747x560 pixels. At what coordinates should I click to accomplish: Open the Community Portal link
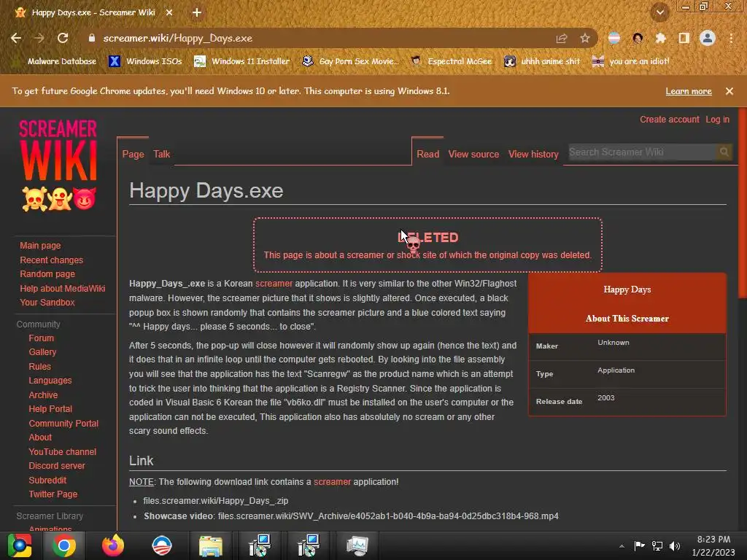click(63, 424)
